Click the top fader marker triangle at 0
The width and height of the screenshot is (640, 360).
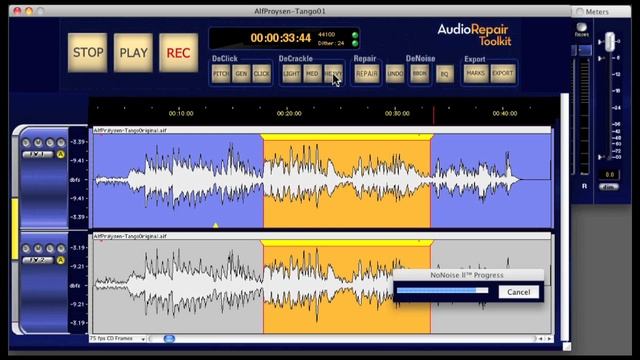point(600,42)
